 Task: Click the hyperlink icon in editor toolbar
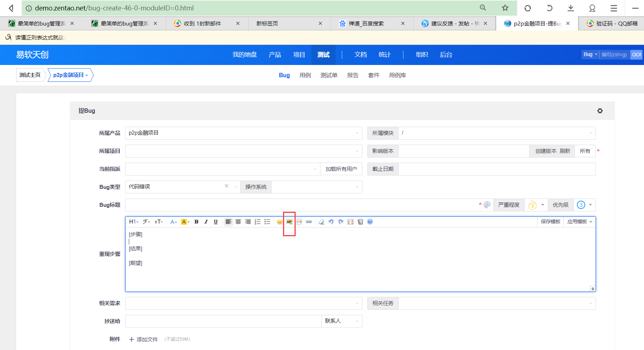(309, 222)
